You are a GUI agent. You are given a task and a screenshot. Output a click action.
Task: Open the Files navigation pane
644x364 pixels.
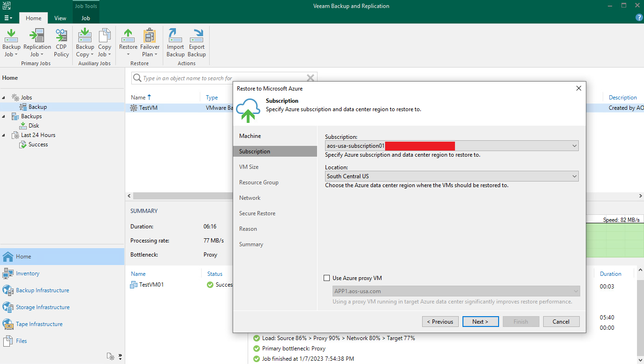pyautogui.click(x=62, y=341)
